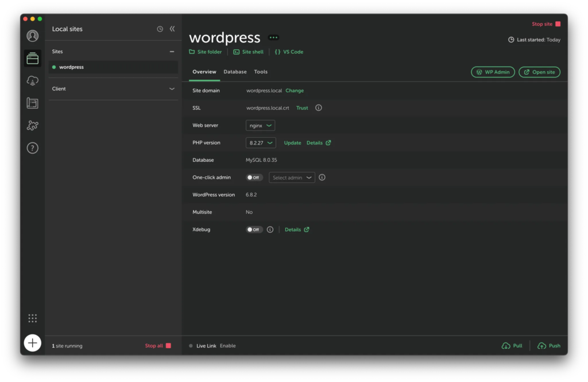Click the Open site button
Screen dimensions: 588x382
tap(539, 72)
